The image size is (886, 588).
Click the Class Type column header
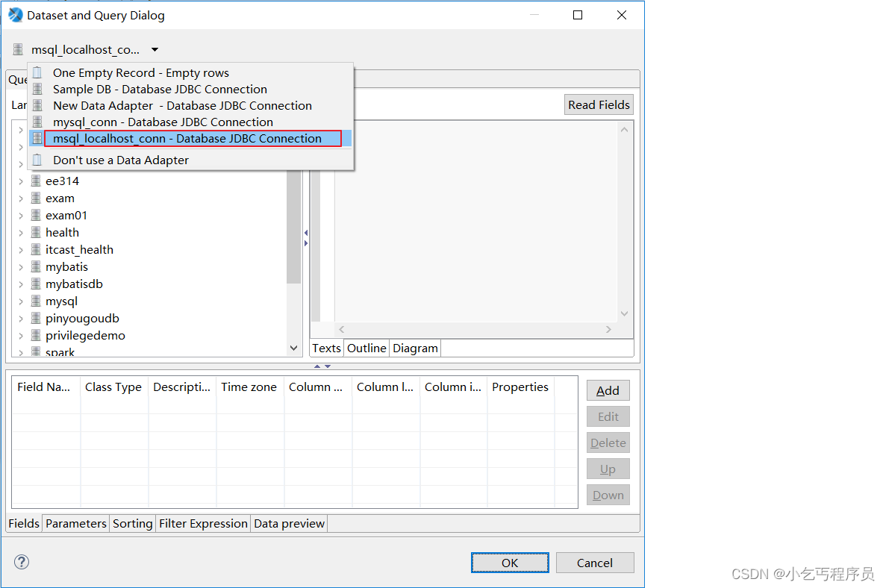click(114, 387)
